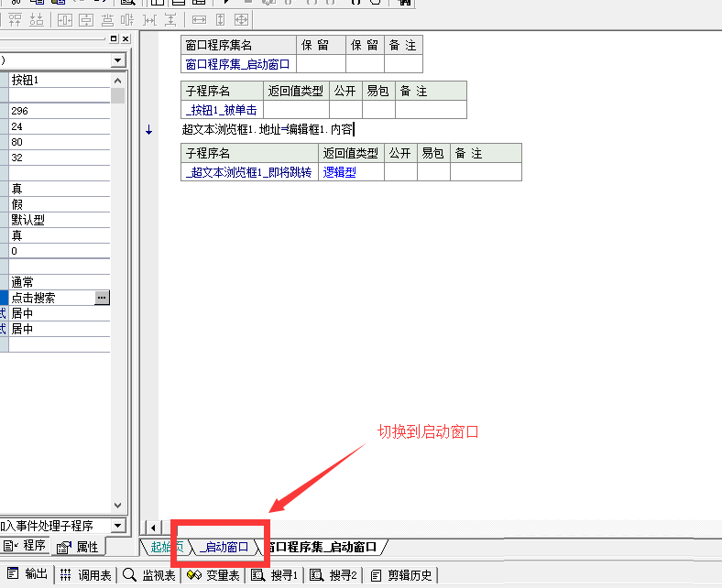The width and height of the screenshot is (722, 588).
Task: Click the property value 24
Action: pos(60,126)
